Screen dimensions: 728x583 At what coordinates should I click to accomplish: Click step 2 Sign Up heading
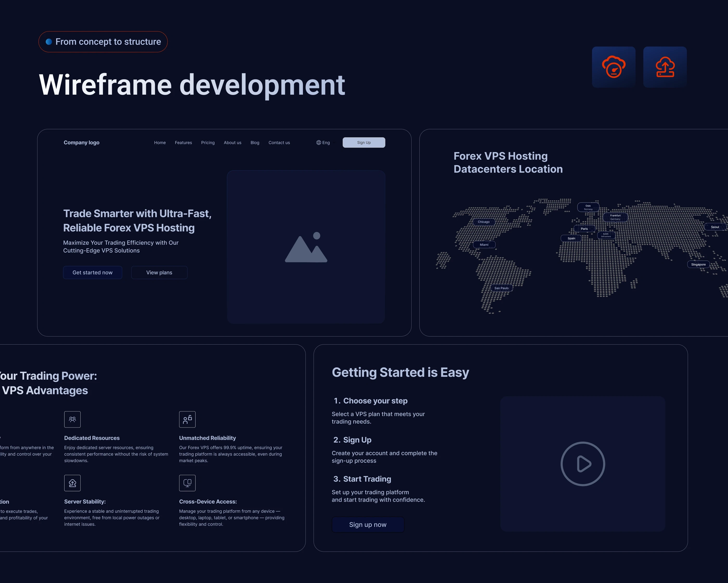352,440
